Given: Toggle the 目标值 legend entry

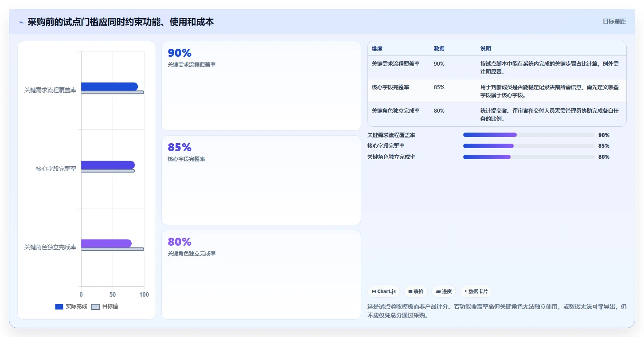Looking at the screenshot, I should pyautogui.click(x=105, y=306).
